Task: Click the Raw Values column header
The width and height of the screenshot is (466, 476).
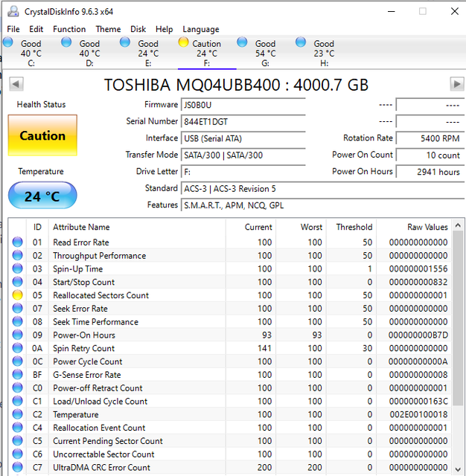Action: (x=413, y=227)
